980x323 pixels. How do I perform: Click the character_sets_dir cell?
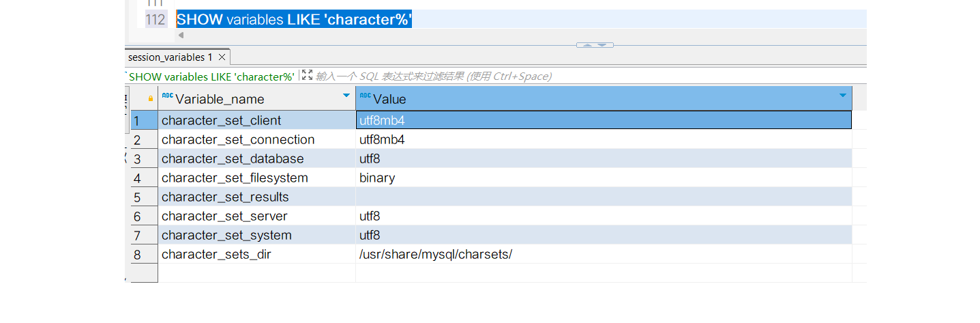[256, 254]
